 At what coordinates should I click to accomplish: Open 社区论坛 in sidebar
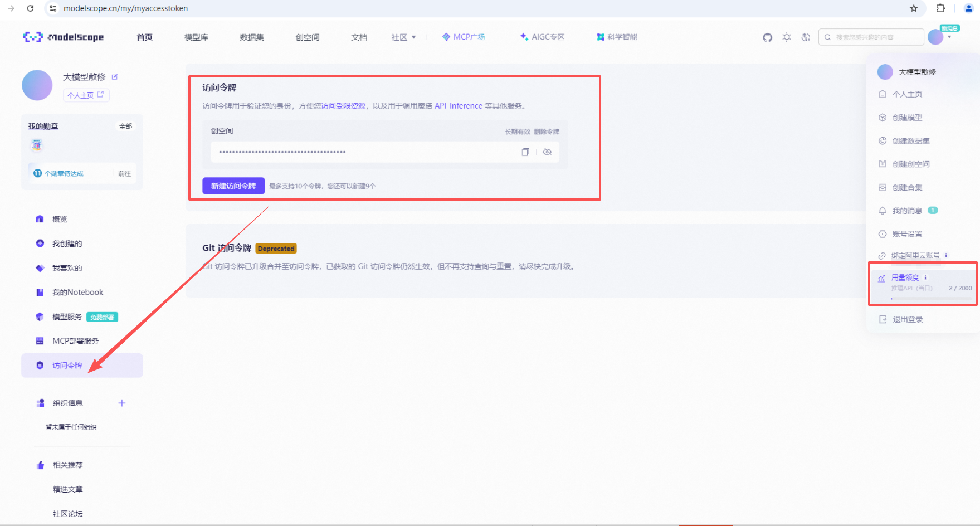click(68, 514)
